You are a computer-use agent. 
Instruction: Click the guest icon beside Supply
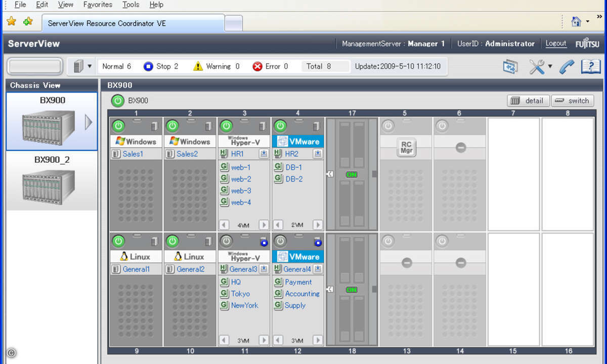point(278,305)
